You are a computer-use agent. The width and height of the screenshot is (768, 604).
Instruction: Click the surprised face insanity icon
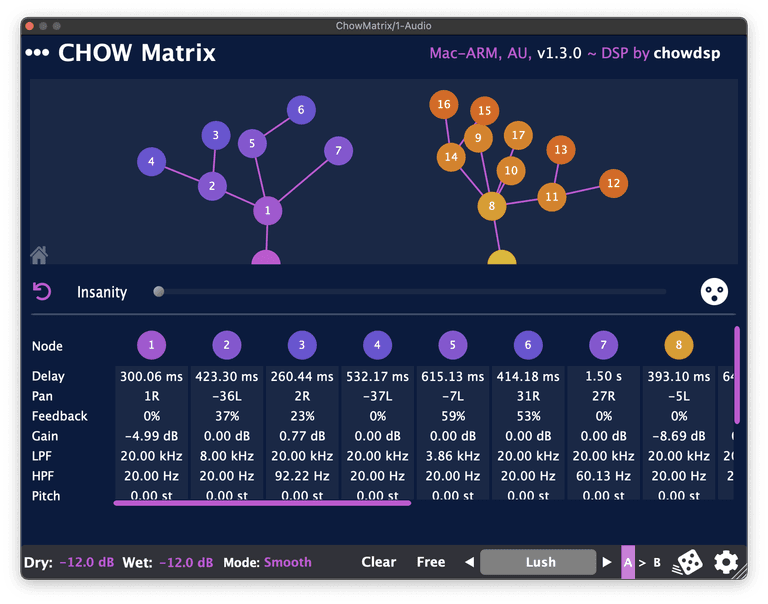(714, 292)
